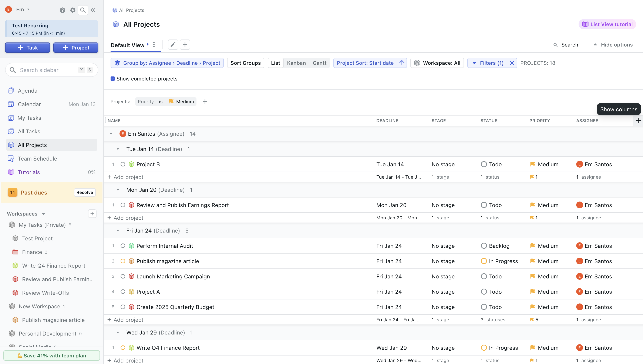Uncheck Show completed projects checkbox
Screen dimensions: 643x364
[113, 79]
